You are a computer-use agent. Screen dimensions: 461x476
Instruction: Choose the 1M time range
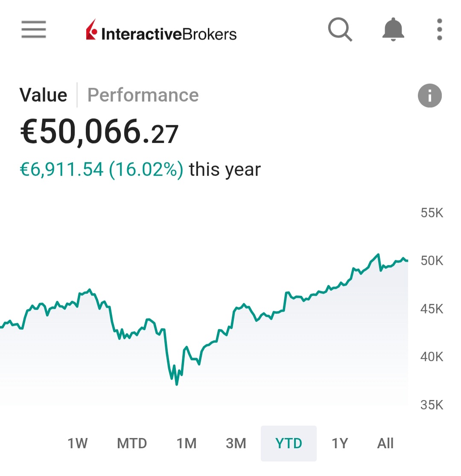[x=187, y=444]
